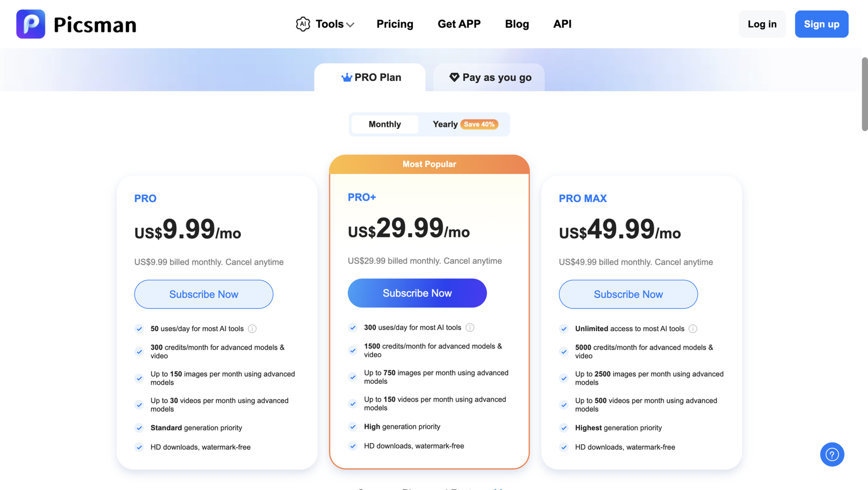Open the Get APP page

click(459, 24)
